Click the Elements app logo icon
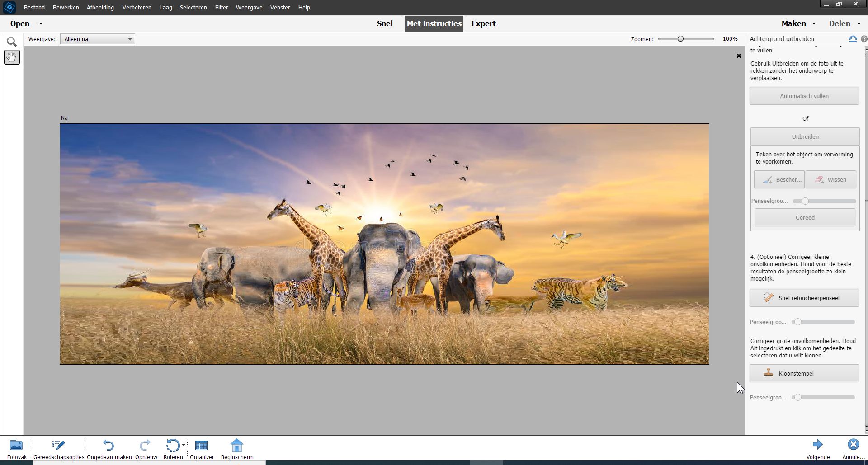 click(9, 7)
